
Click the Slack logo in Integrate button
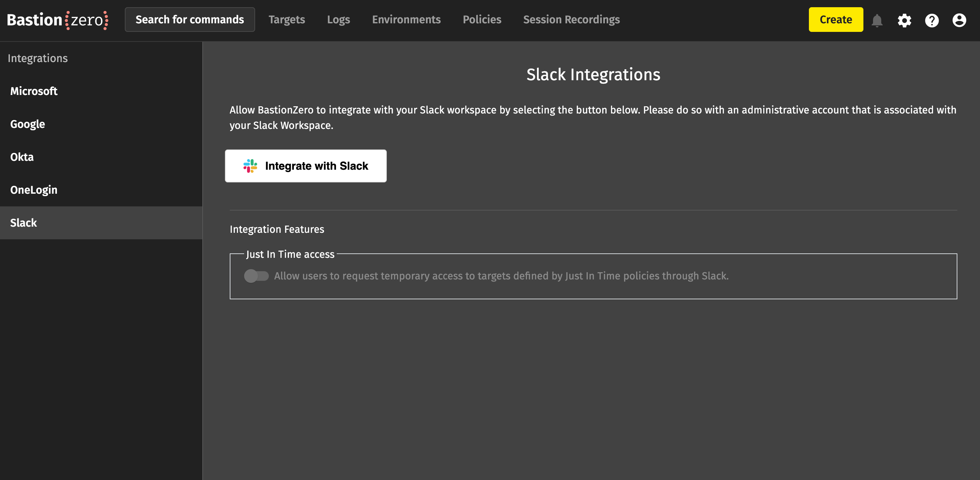250,166
